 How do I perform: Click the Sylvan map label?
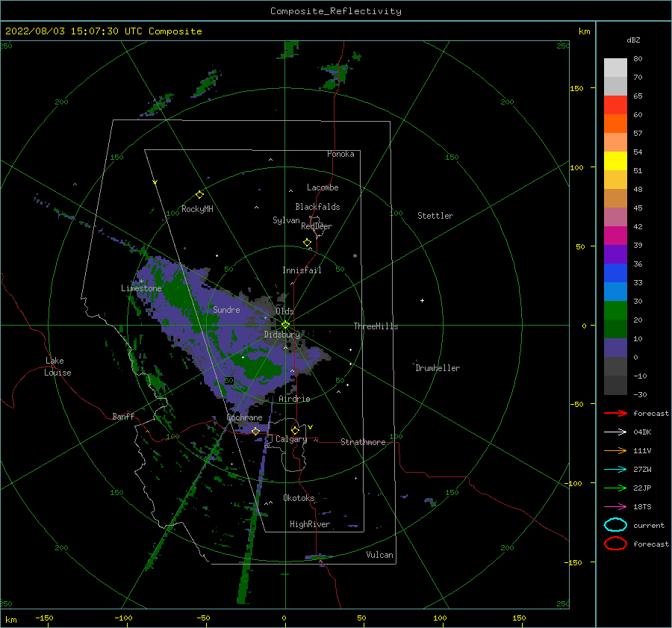click(x=286, y=220)
